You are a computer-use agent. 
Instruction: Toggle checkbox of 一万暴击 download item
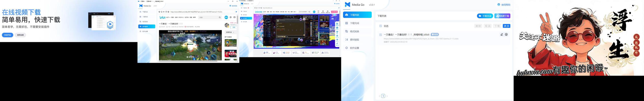pos(380,35)
